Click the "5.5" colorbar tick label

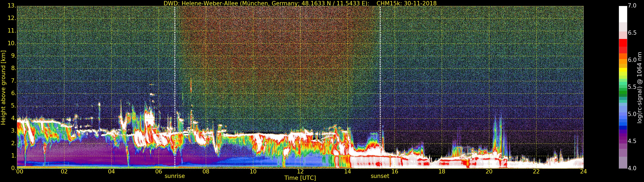[632, 87]
